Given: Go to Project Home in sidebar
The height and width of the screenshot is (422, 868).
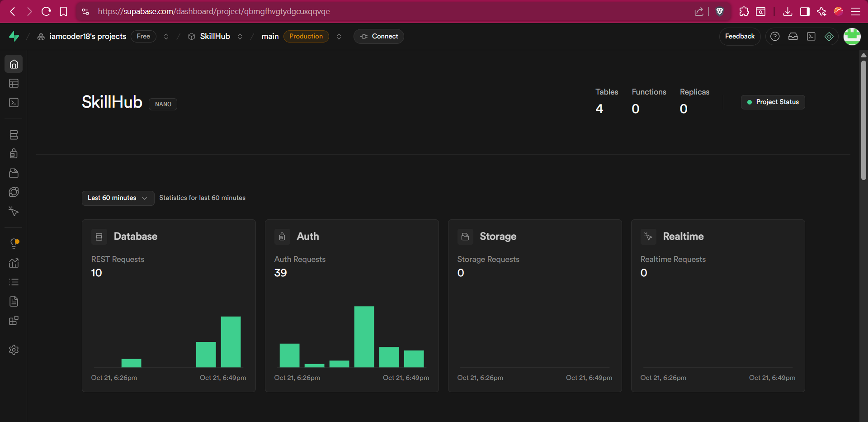Looking at the screenshot, I should click(14, 64).
